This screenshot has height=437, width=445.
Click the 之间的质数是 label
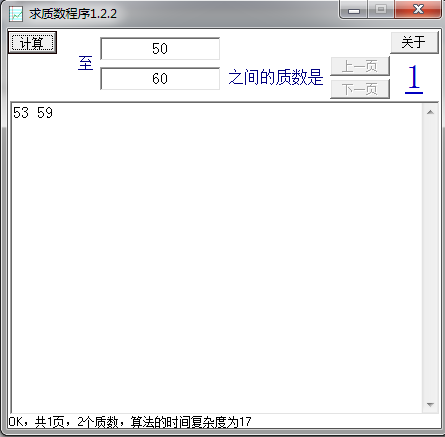(x=276, y=77)
